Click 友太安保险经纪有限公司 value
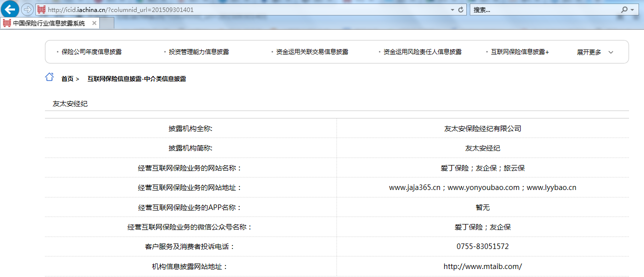This screenshot has width=644, height=277. click(x=483, y=128)
